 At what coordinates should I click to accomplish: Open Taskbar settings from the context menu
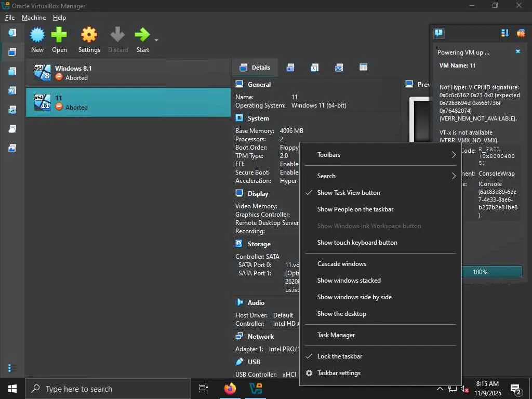[380, 373]
